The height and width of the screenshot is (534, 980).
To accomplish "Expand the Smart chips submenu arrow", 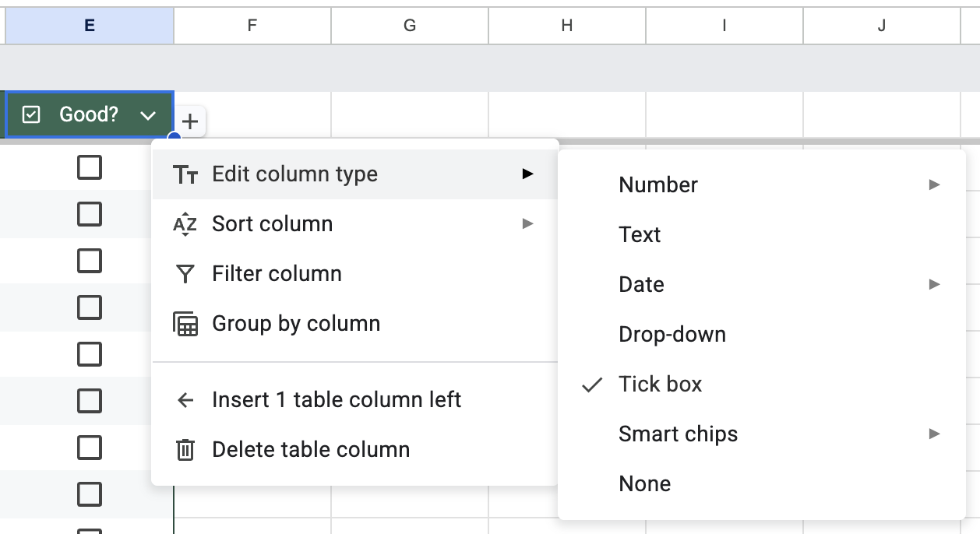I will coord(935,434).
